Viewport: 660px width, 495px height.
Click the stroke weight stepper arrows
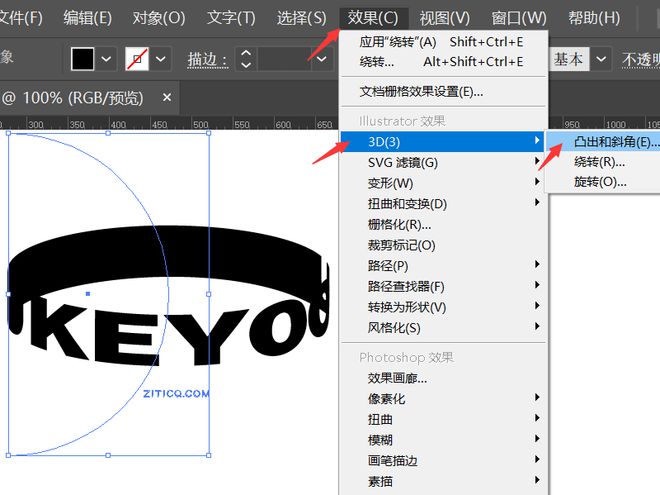[246, 59]
